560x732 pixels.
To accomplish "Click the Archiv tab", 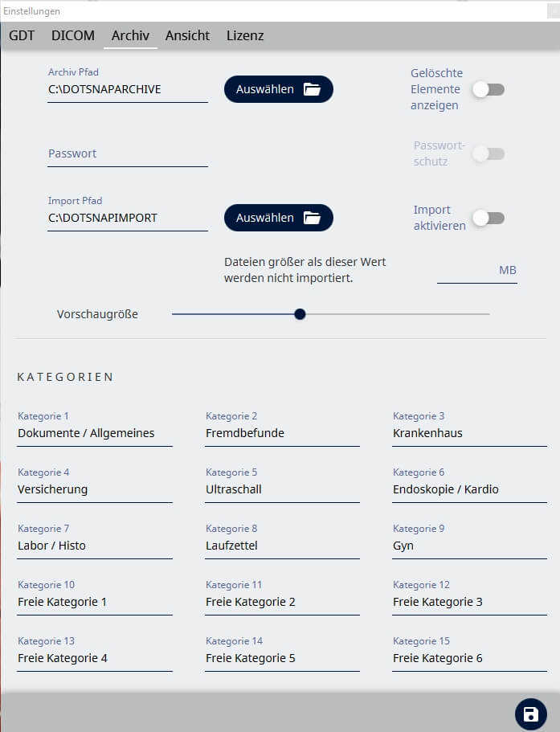I will (130, 35).
